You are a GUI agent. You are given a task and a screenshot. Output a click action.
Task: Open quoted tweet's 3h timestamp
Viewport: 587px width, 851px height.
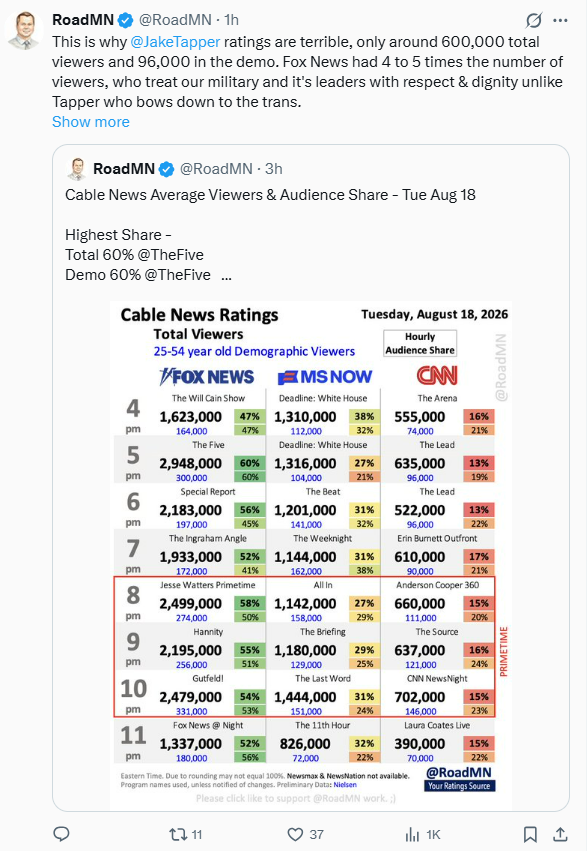click(273, 169)
